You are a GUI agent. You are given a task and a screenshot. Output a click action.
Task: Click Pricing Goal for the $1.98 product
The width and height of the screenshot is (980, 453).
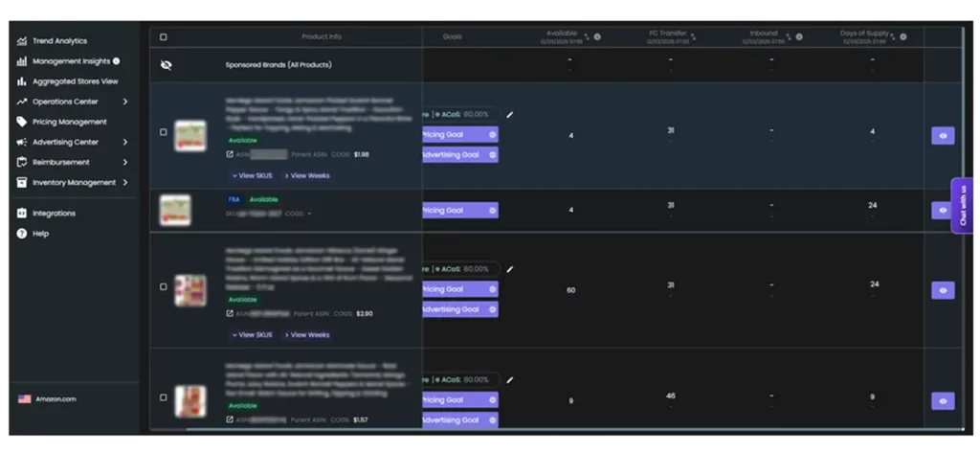[460, 134]
